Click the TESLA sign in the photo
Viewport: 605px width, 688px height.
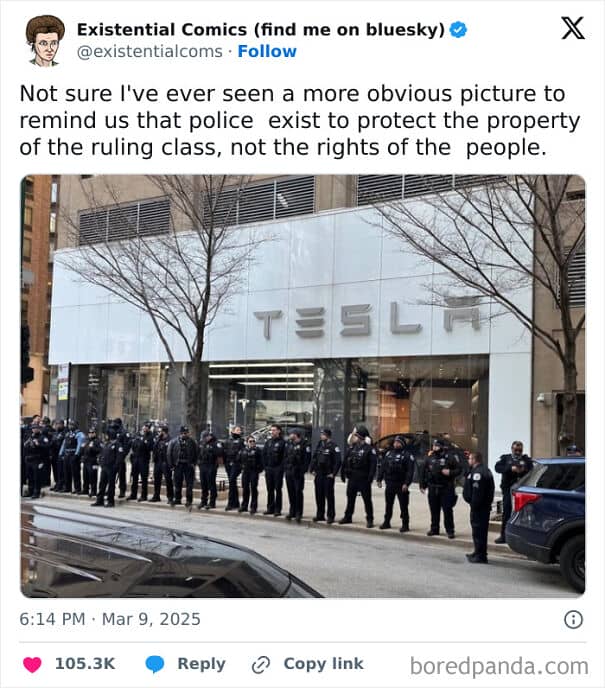coord(367,320)
